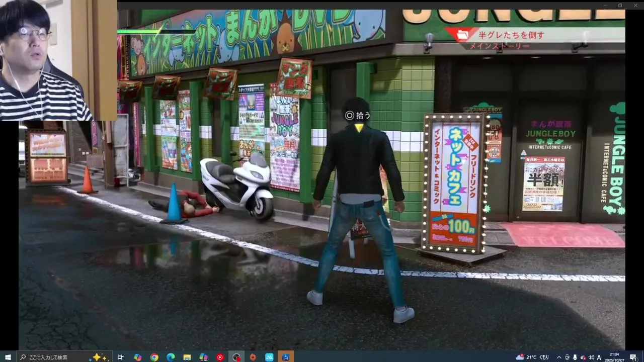Click the sparkle search highlights icon
Image resolution: width=644 pixels, height=362 pixels.
100,357
